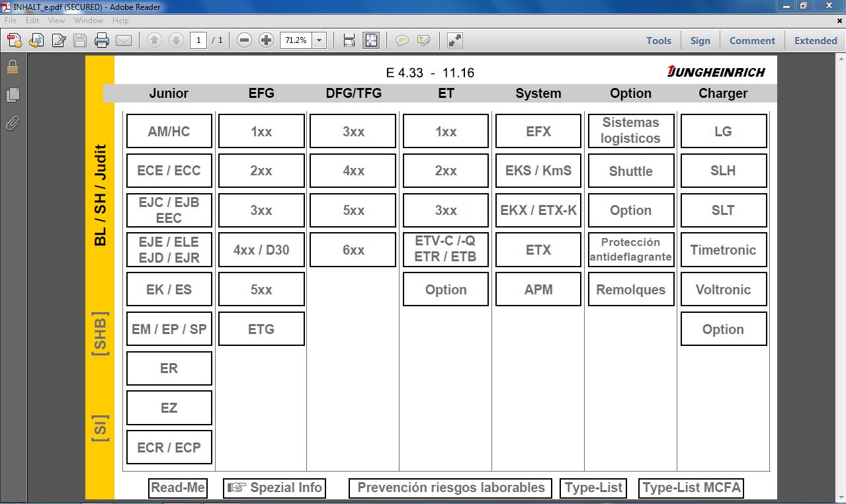The height and width of the screenshot is (504, 846).
Task: Click the scrolling mode page icon
Action: tap(349, 40)
